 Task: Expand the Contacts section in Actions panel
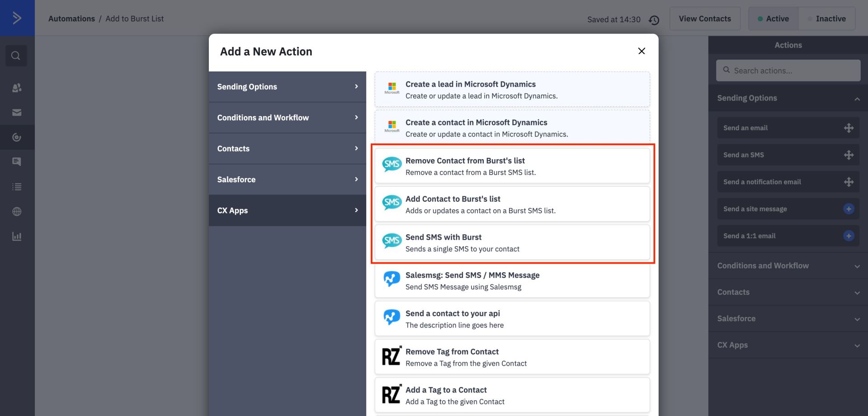pyautogui.click(x=788, y=292)
